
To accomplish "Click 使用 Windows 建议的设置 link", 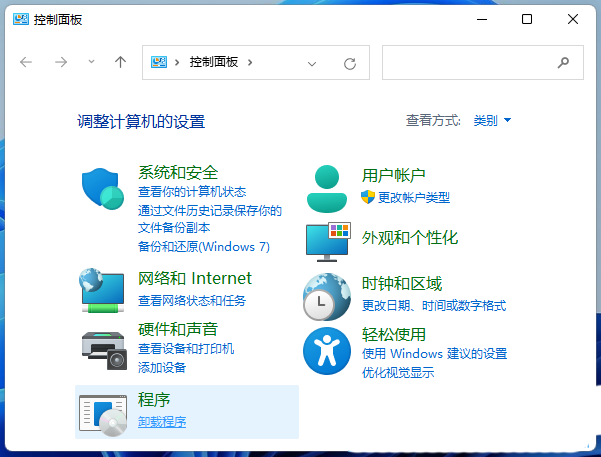I will [435, 353].
